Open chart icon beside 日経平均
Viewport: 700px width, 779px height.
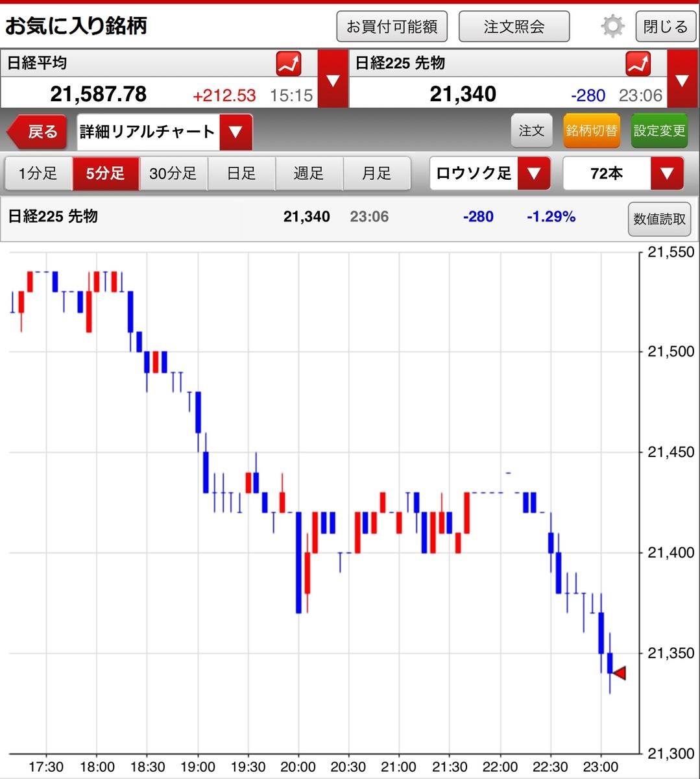pos(289,64)
